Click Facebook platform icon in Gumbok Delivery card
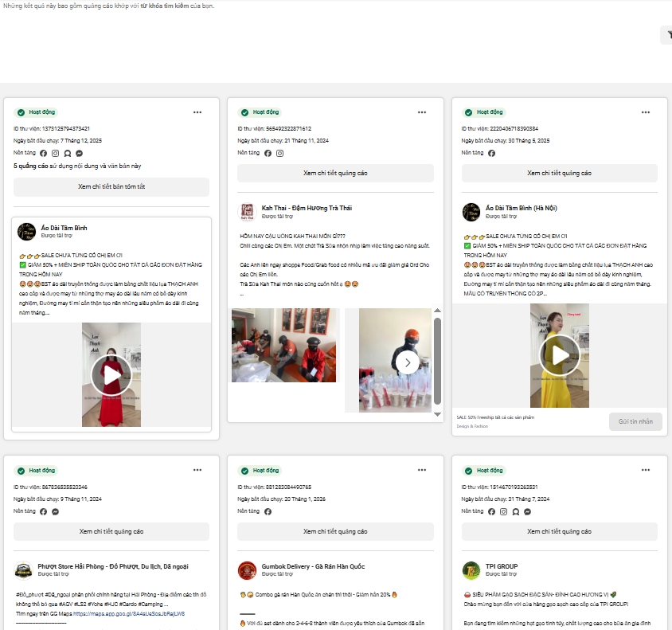 click(x=268, y=511)
